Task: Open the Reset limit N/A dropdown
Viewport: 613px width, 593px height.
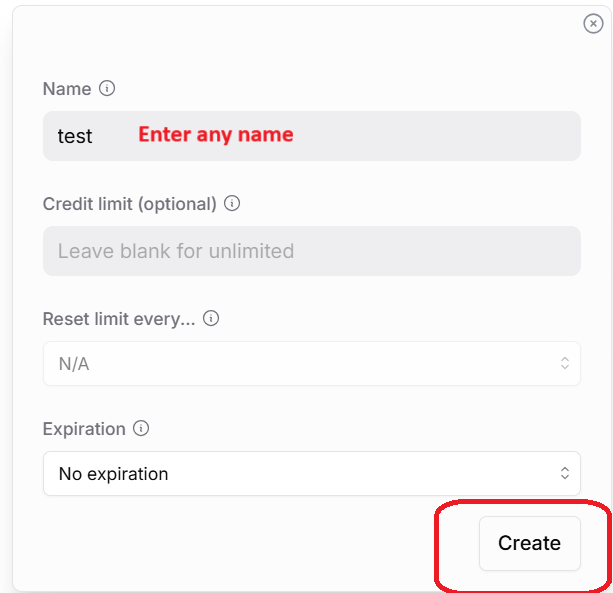Action: coord(300,364)
